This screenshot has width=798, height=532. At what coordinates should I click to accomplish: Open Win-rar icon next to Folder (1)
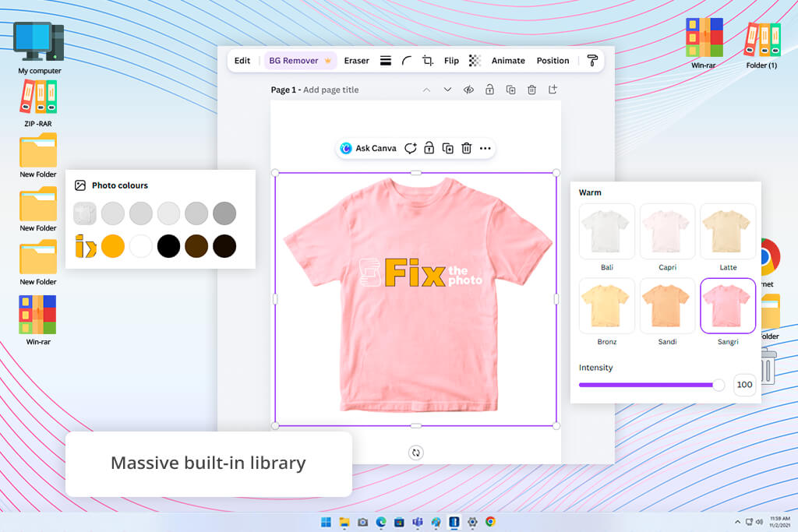tap(704, 44)
